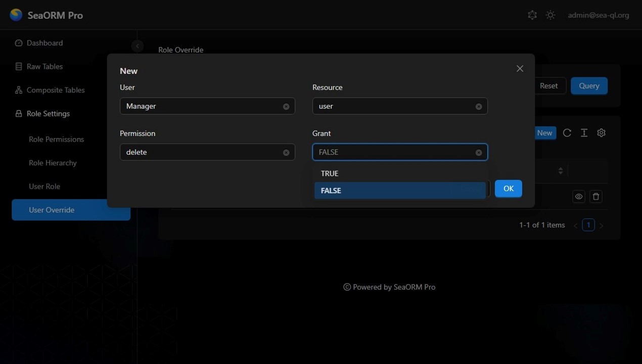The height and width of the screenshot is (364, 642).
Task: Collapse the sidebar with the chevron button
Action: [137, 46]
